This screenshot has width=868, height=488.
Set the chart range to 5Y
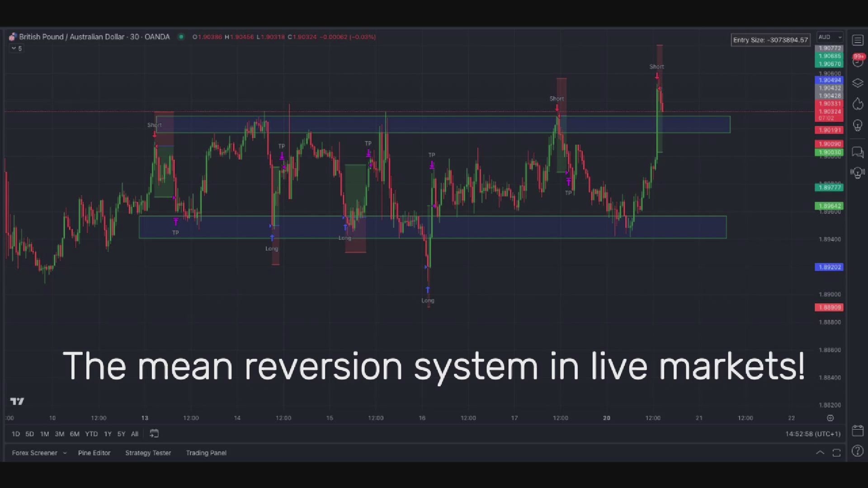pos(121,434)
